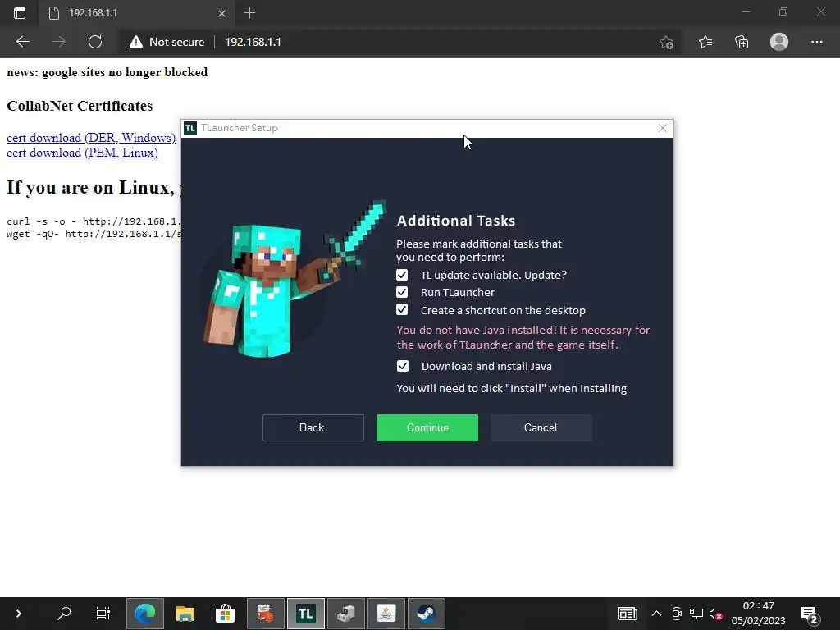Click the 'news: google sites no longer blocked' text
The width and height of the screenshot is (840, 630).
pos(107,72)
